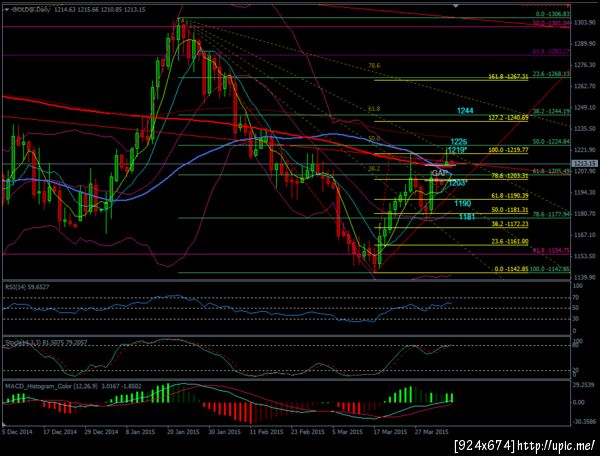Click the 17 Mar 2015 date label
The height and width of the screenshot is (456, 600).
[x=390, y=432]
